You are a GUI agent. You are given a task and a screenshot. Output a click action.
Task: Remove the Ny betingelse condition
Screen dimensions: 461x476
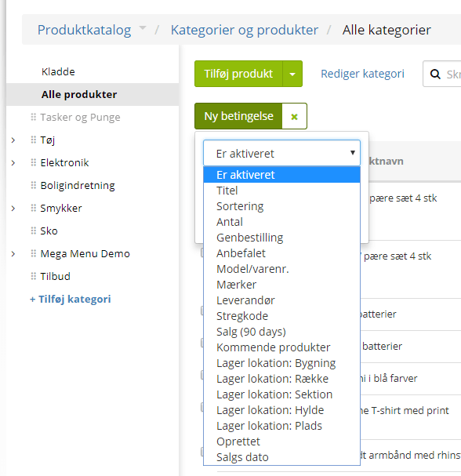pos(294,116)
